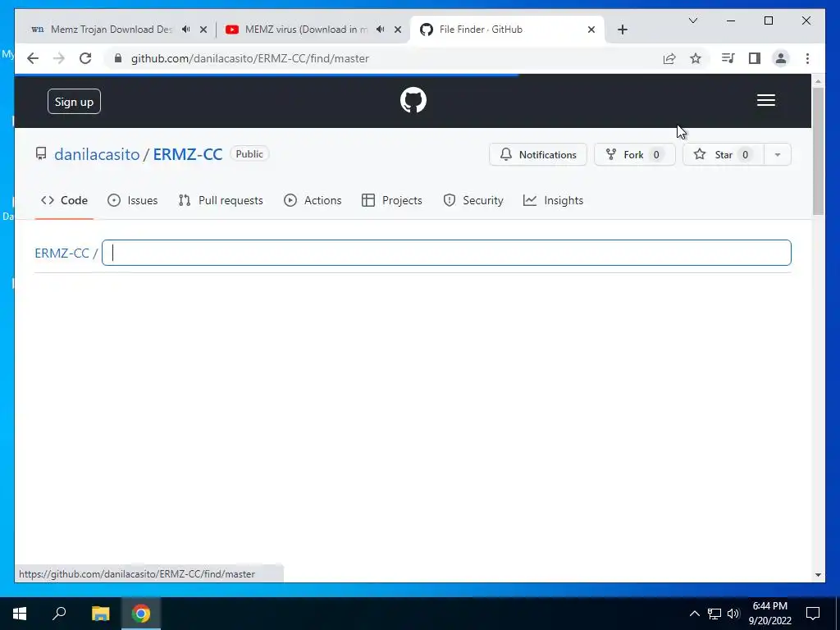840x630 pixels.
Task: Open the tab search chevron
Action: [692, 21]
